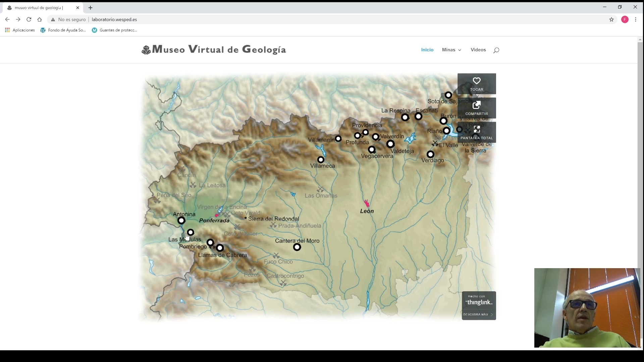Share the map with Compartir
The height and width of the screenshot is (362, 644).
coord(477,108)
